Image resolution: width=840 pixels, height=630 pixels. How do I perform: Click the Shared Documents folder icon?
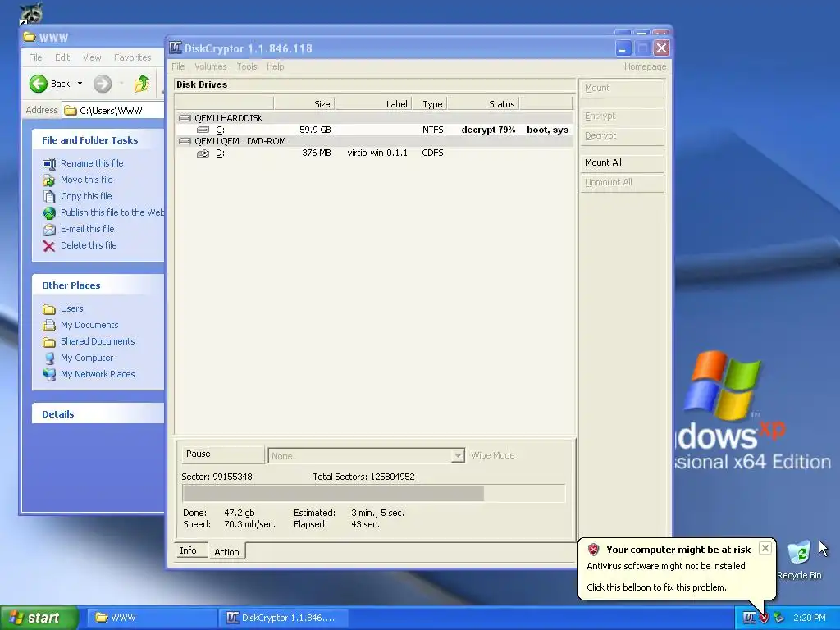click(49, 342)
